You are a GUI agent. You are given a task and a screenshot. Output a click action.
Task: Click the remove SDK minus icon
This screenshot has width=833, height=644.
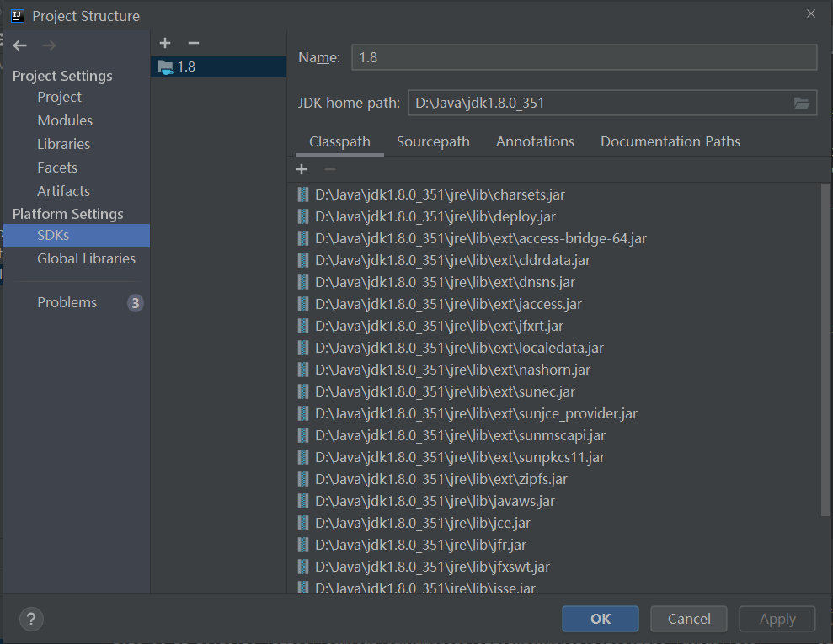pos(194,43)
